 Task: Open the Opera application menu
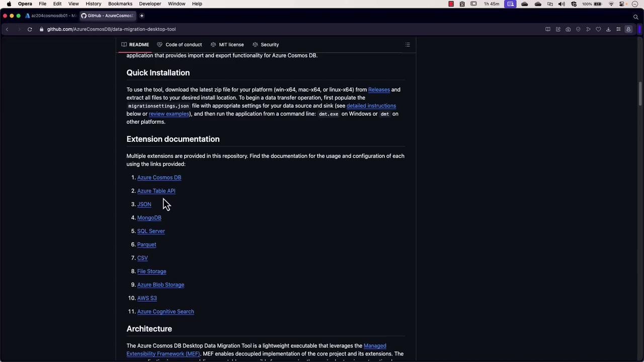pos(25,4)
